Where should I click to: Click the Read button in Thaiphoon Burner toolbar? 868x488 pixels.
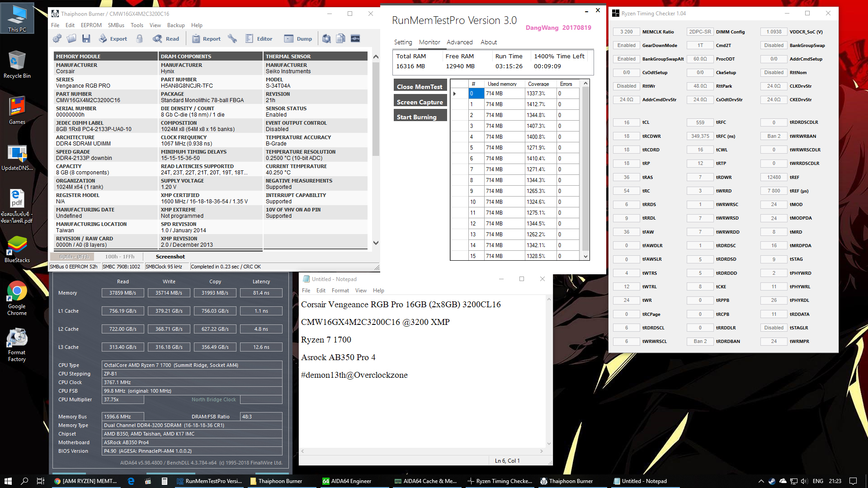point(166,39)
